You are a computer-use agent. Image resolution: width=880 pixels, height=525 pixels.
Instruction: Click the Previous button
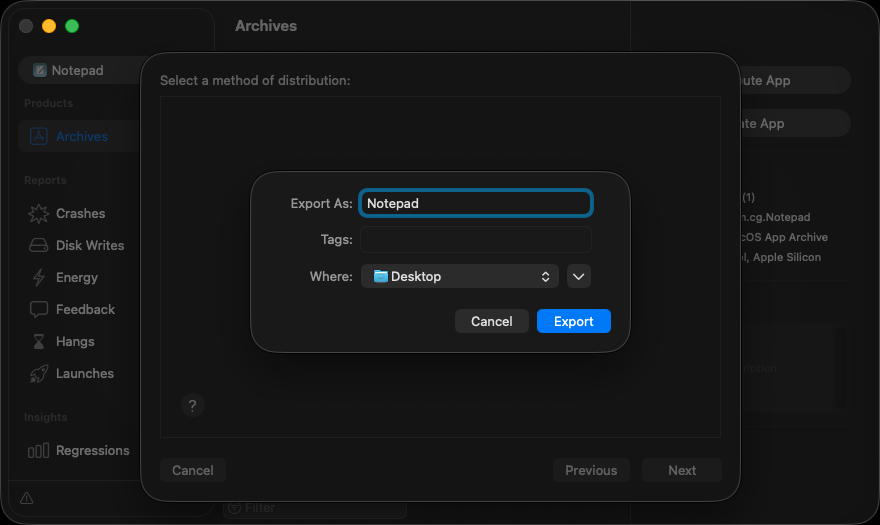[590, 470]
